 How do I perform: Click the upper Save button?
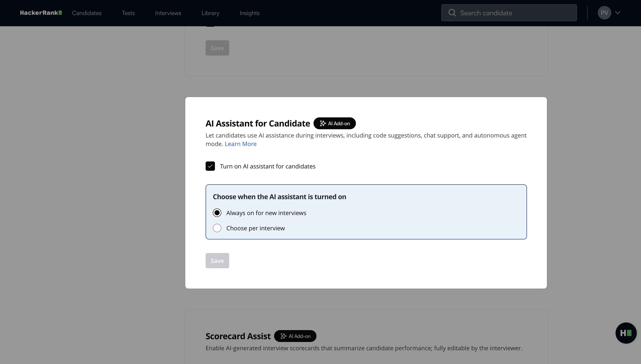(217, 48)
